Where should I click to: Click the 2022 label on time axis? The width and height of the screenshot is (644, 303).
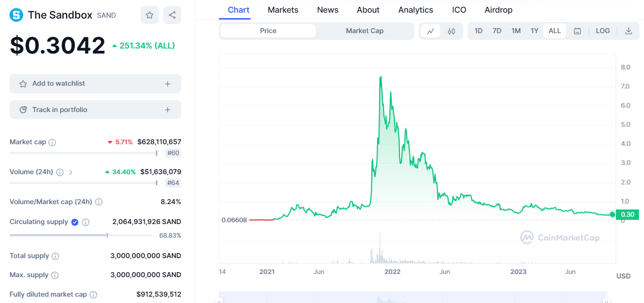[x=392, y=272]
